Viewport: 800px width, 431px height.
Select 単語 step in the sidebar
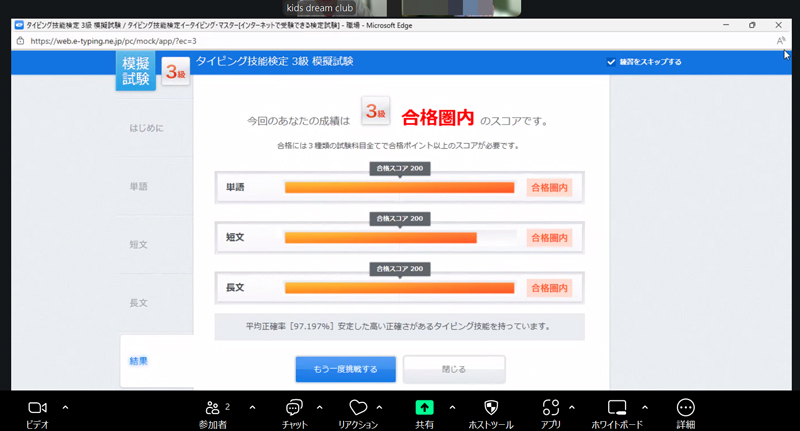point(138,187)
